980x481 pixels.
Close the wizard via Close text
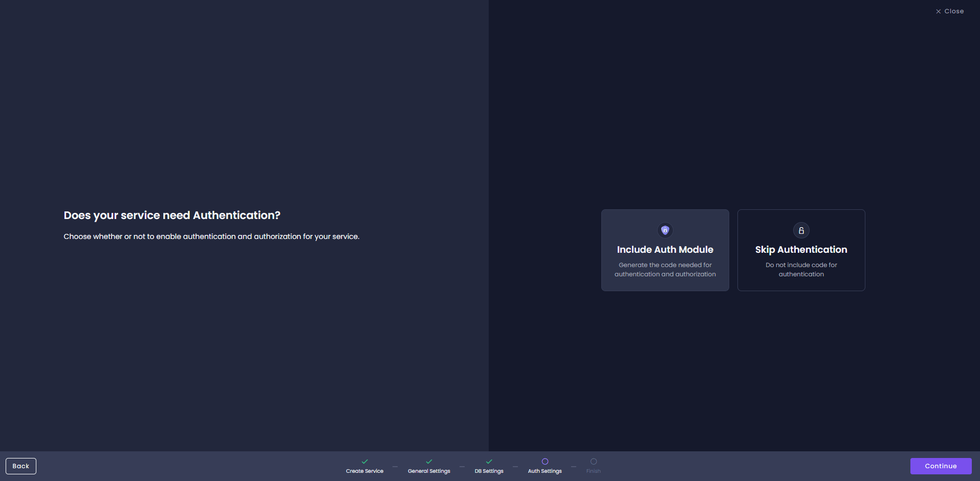coord(954,11)
